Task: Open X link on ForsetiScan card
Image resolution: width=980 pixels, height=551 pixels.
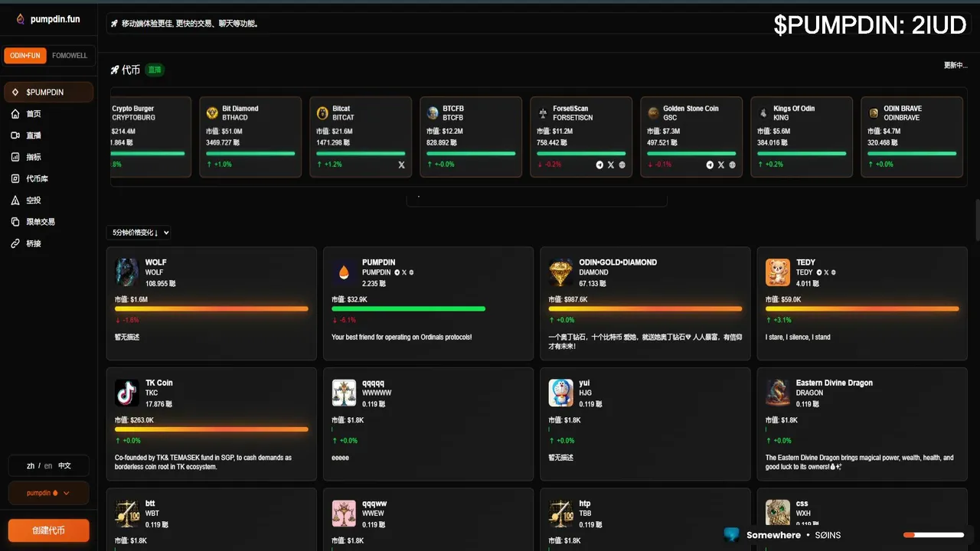Action: click(x=611, y=165)
